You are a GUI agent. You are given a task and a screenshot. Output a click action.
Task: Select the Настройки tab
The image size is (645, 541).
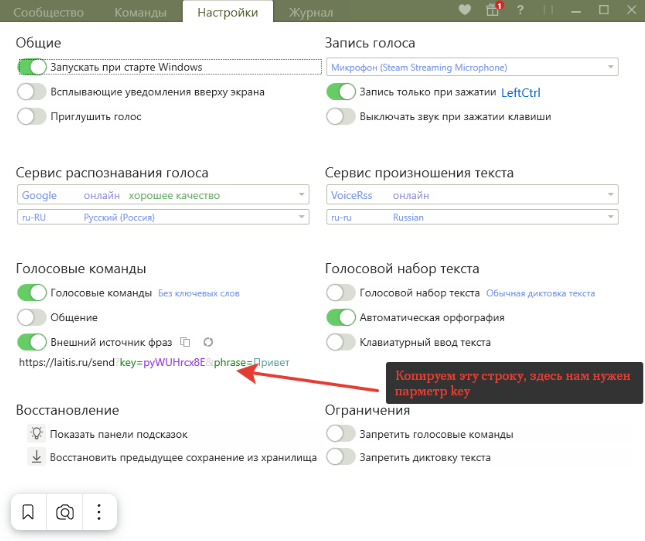228,12
